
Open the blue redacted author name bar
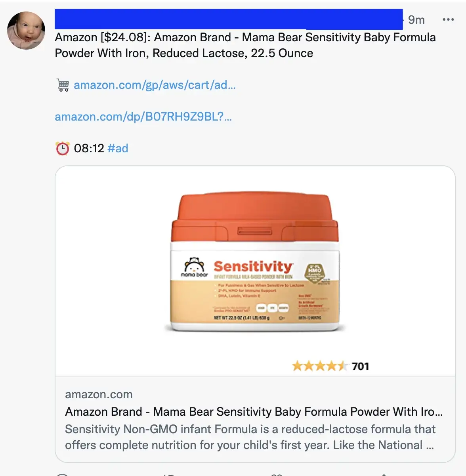[x=229, y=19]
